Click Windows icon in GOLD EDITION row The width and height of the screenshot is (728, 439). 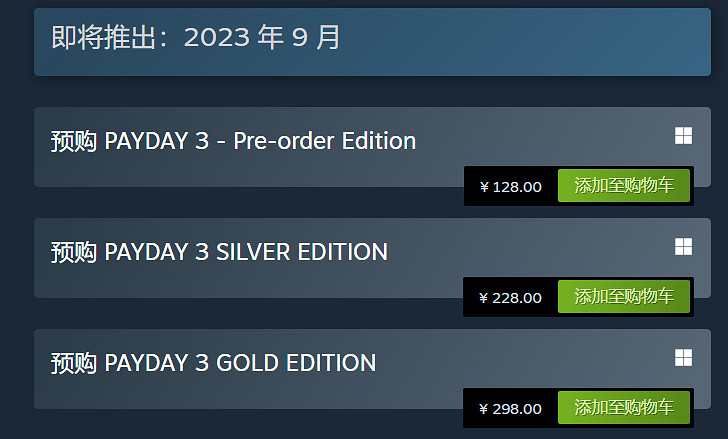(x=683, y=357)
